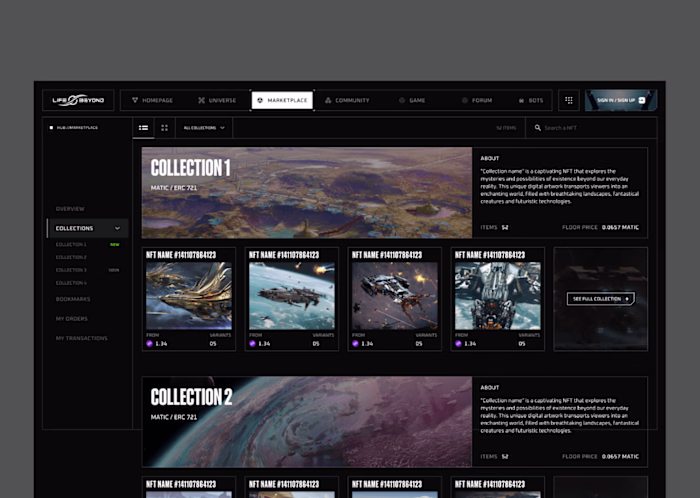Open Bookmarks in the sidebar
Viewport: 700px width, 498px height.
click(x=73, y=299)
